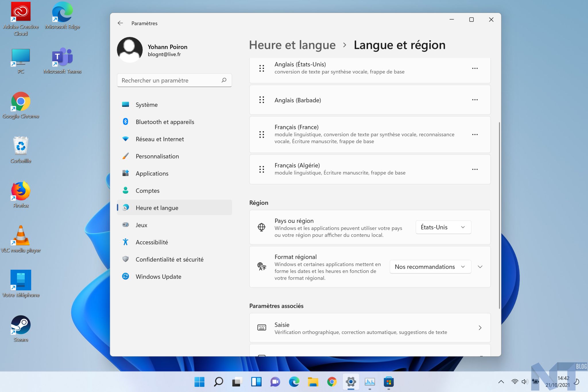This screenshot has height=392, width=588.
Task: Open three-dot menu for Français (Algérie)
Action: (475, 169)
